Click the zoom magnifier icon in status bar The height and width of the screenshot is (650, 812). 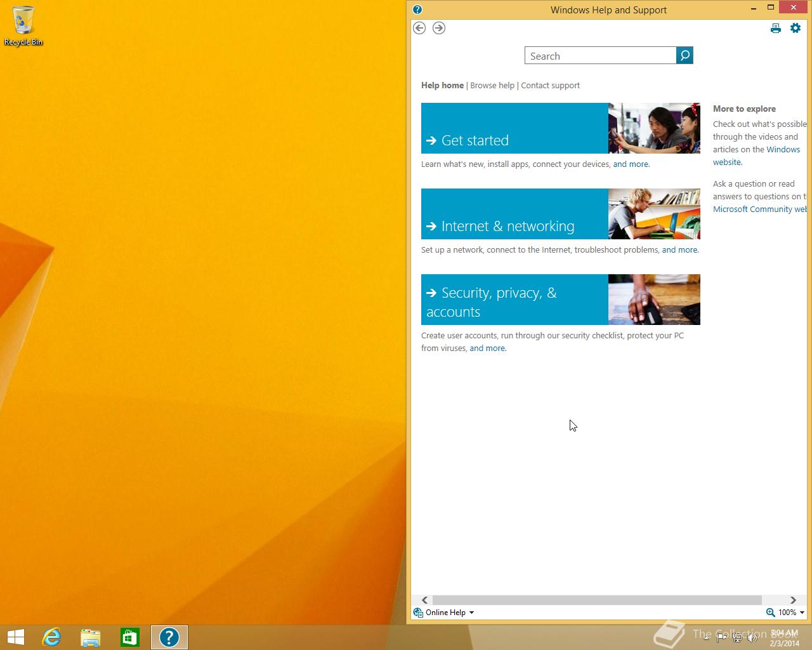pyautogui.click(x=770, y=613)
